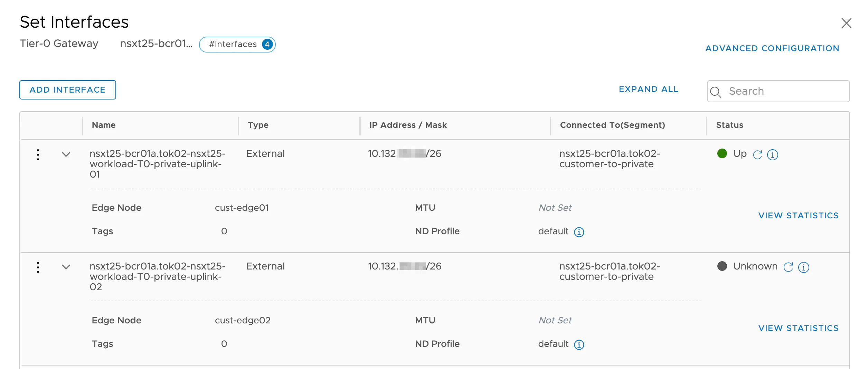This screenshot has width=868, height=369.
Task: Show ND Profile info for cust-edge02
Action: click(579, 344)
